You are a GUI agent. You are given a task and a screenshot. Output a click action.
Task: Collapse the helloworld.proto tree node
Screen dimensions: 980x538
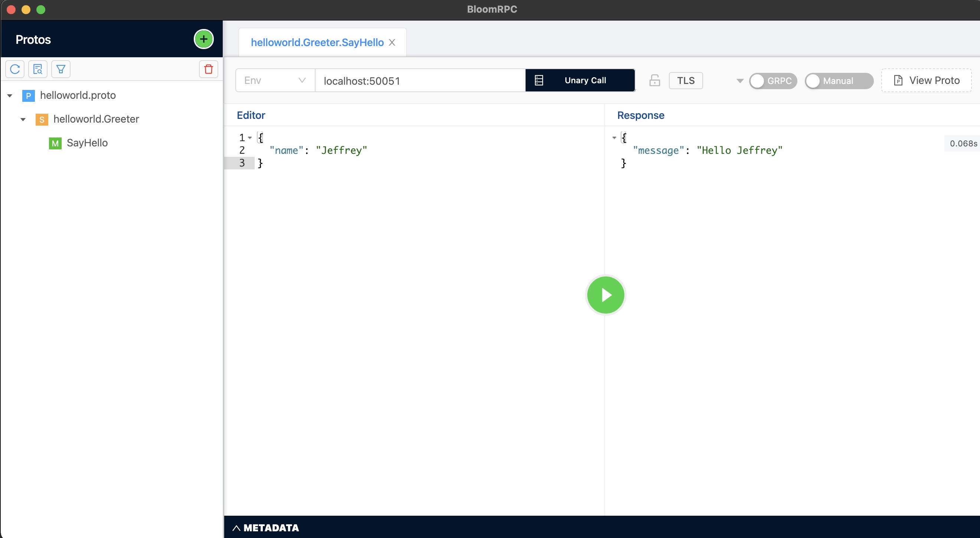click(10, 95)
